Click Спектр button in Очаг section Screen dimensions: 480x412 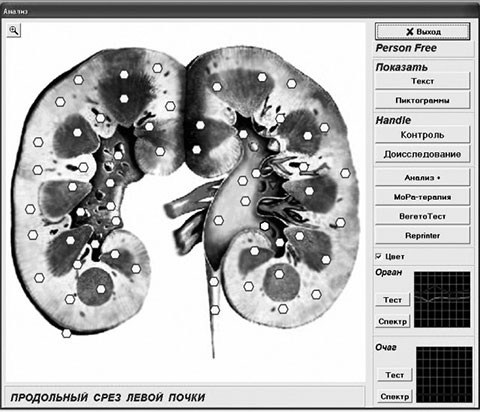(x=395, y=397)
